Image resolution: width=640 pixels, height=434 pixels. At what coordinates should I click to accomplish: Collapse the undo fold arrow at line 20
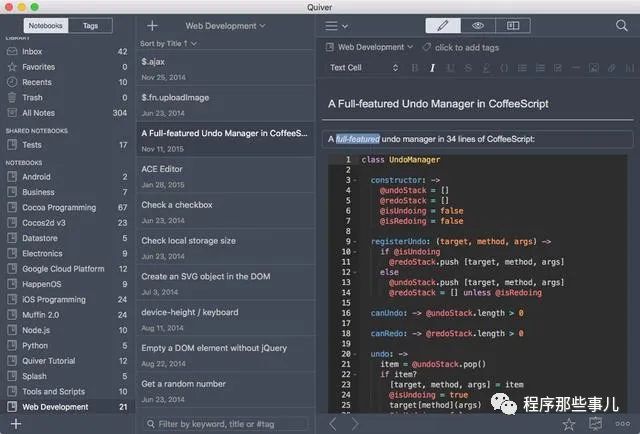click(355, 354)
